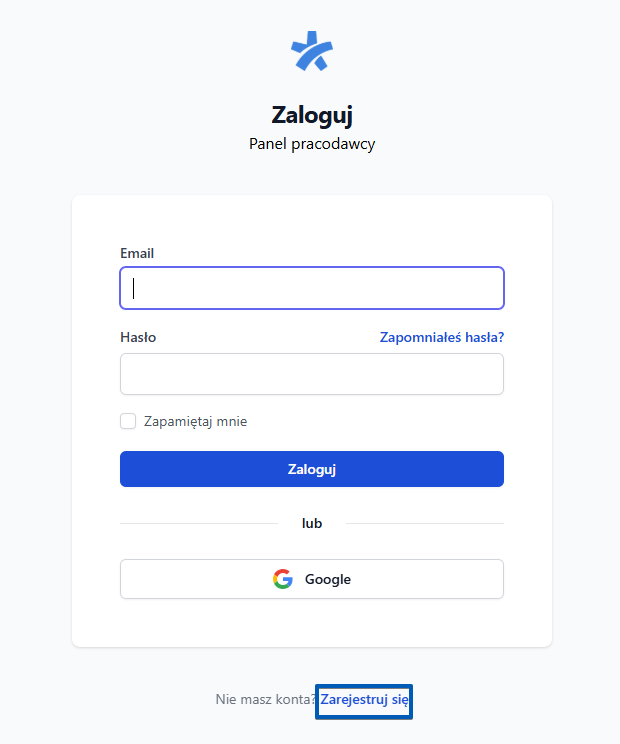Click the blue star logo at top
Screen dimensions: 620x744
[x=312, y=51]
